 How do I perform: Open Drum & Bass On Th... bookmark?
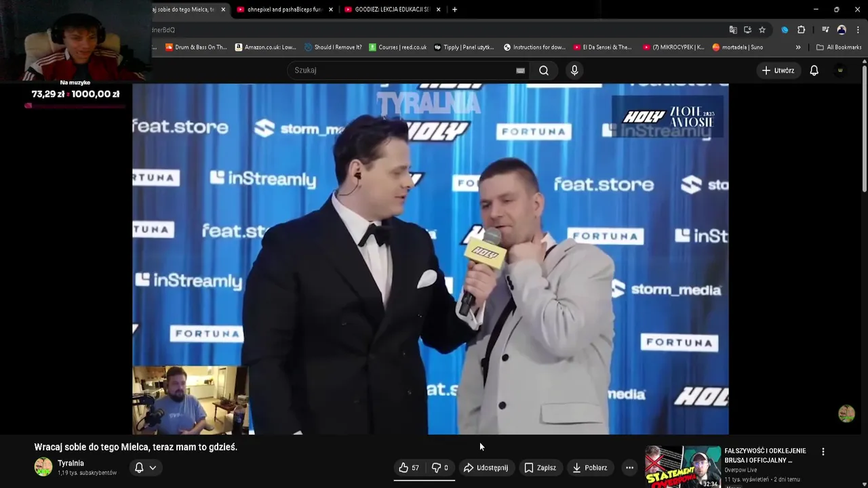[196, 47]
